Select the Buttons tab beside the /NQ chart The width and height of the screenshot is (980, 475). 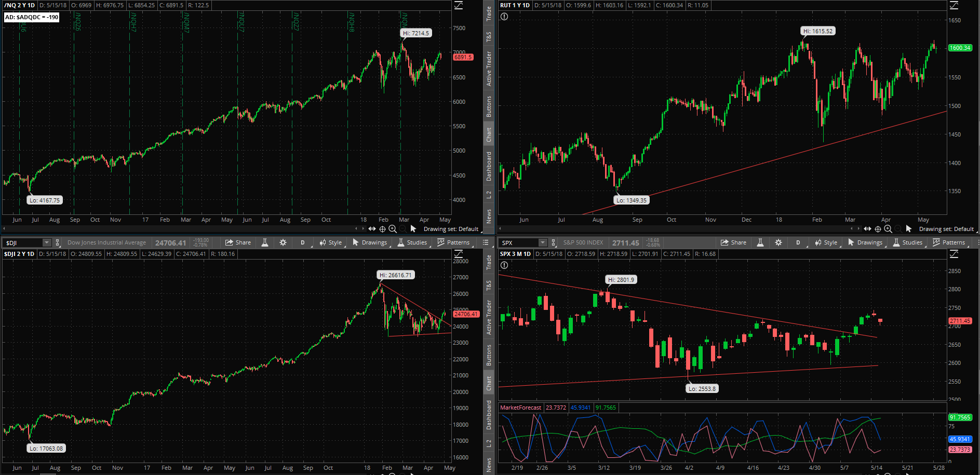[x=489, y=106]
